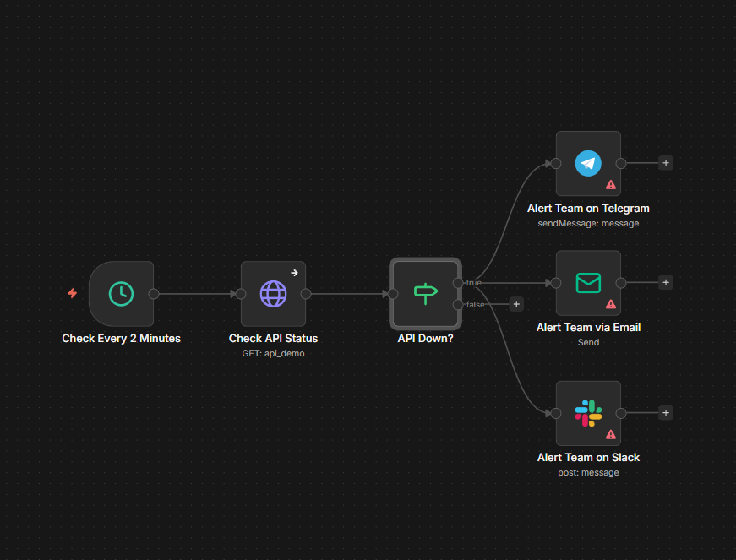The height and width of the screenshot is (560, 736).
Task: Select the Check API Status HTTP node
Action: 273,295
